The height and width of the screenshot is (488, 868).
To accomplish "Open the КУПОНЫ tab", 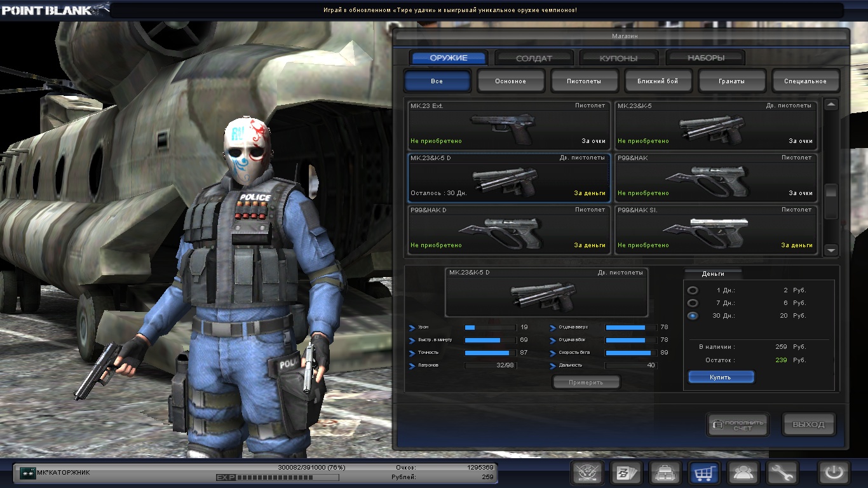I will (x=620, y=58).
